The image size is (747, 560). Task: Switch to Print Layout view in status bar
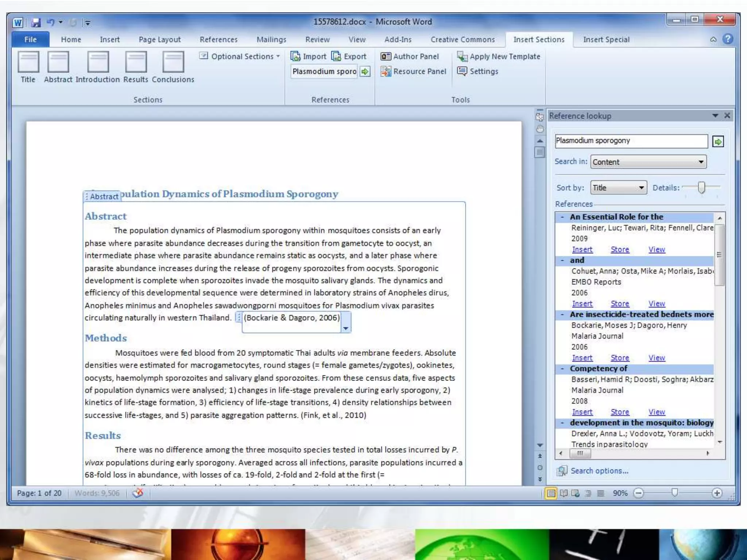551,493
